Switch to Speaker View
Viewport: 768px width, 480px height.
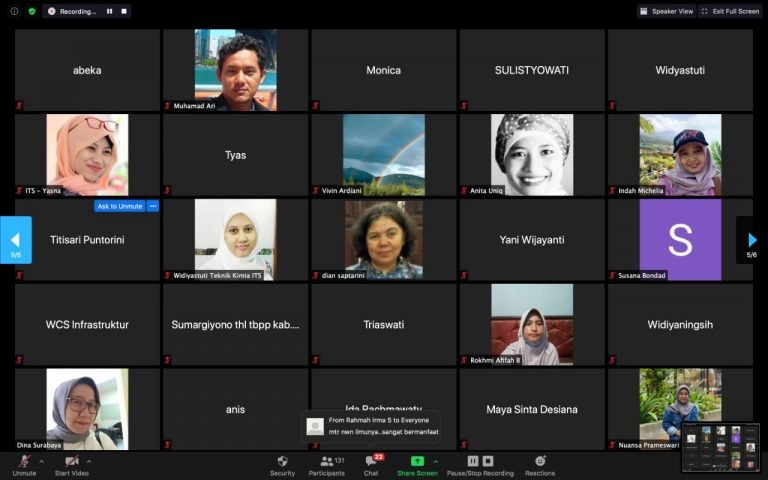tap(667, 11)
